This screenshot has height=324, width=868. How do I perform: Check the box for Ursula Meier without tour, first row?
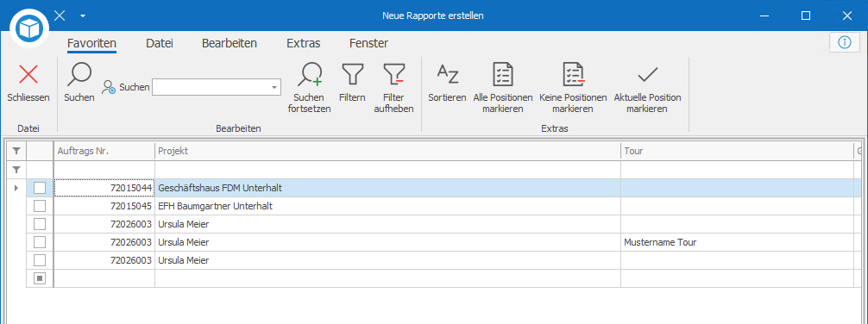40,225
